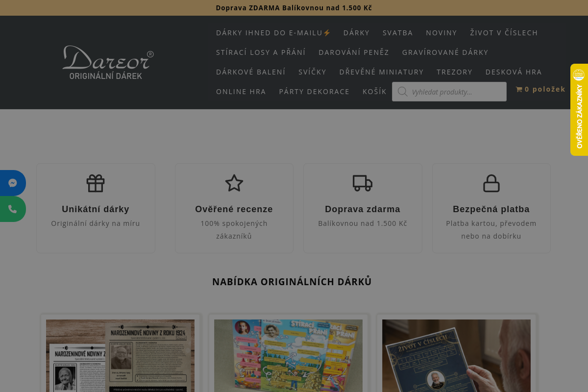Open the Narozeninové noviny product image
Viewport: 588px width, 392px height.
(120, 356)
